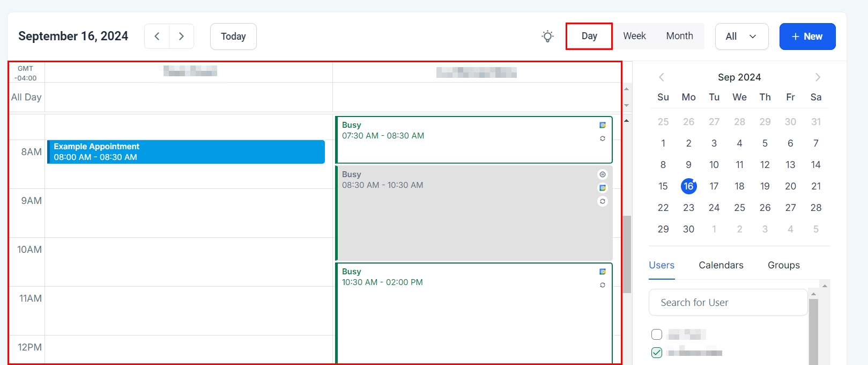Select September 11 in mini calendar

point(739,165)
